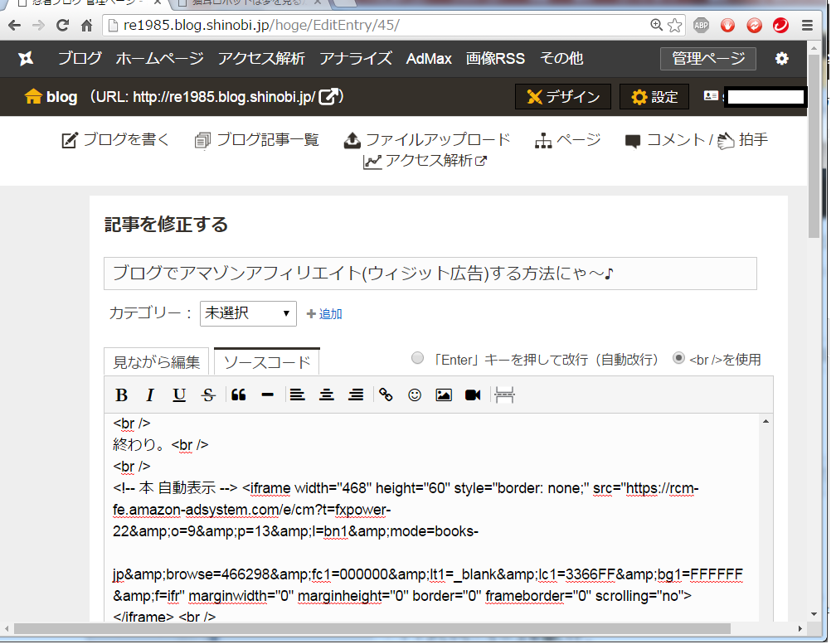Align text left in editor
Screen dimensions: 836x644
click(298, 395)
